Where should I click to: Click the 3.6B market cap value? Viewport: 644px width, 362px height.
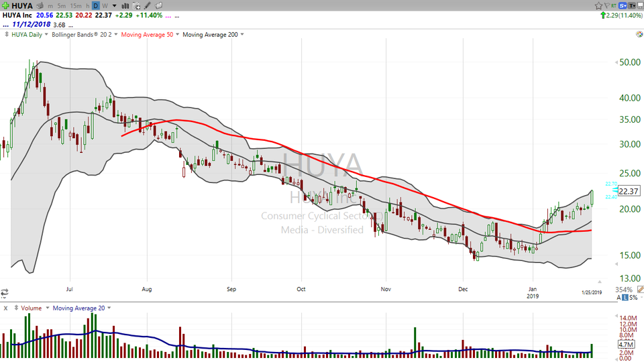[60, 25]
